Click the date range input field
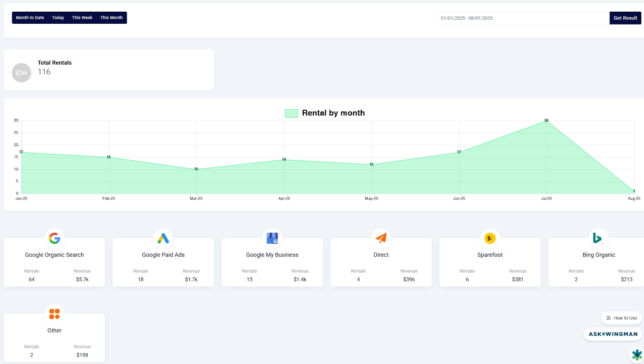 [523, 18]
